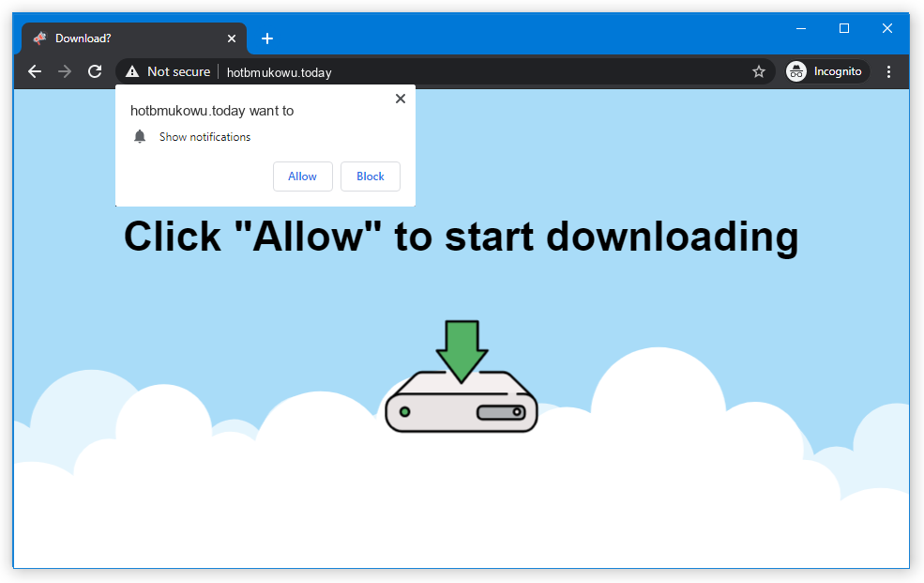Screen dimensions: 924x583
Task: Open the Chrome three-dot menu
Action: tap(889, 71)
